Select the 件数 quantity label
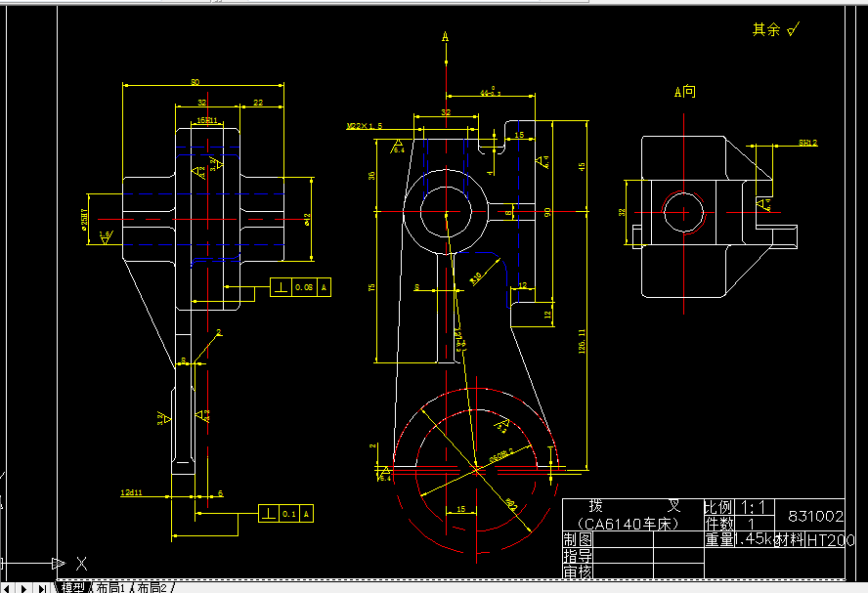Image resolution: width=868 pixels, height=593 pixels. click(x=719, y=524)
